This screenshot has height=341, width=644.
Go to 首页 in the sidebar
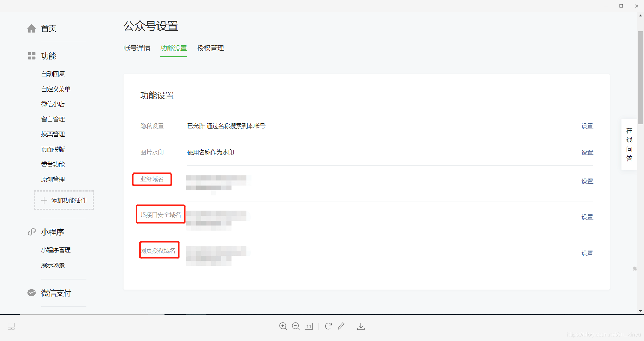[49, 28]
